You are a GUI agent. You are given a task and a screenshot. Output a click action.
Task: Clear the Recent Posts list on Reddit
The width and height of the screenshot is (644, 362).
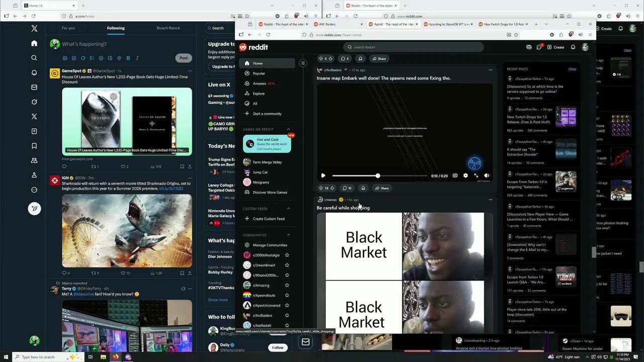573,69
